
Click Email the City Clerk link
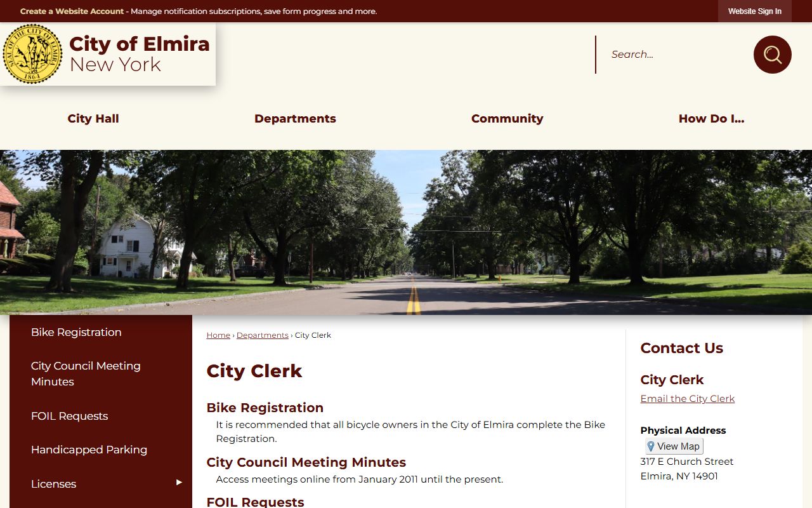point(687,399)
